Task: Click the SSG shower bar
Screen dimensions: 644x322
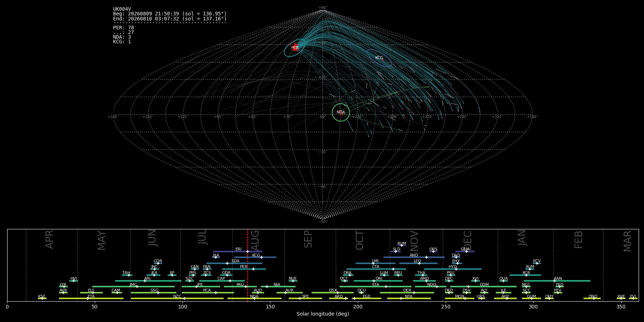Action: click(x=153, y=293)
